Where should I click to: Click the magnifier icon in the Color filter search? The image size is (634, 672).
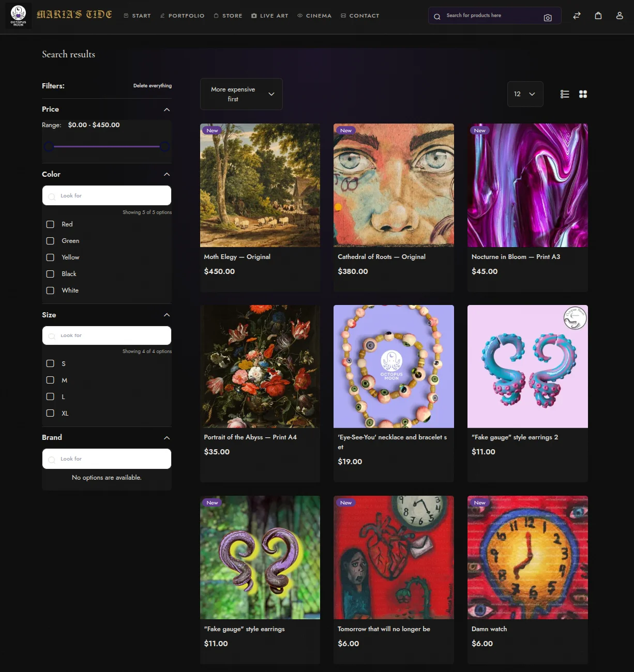pyautogui.click(x=52, y=196)
